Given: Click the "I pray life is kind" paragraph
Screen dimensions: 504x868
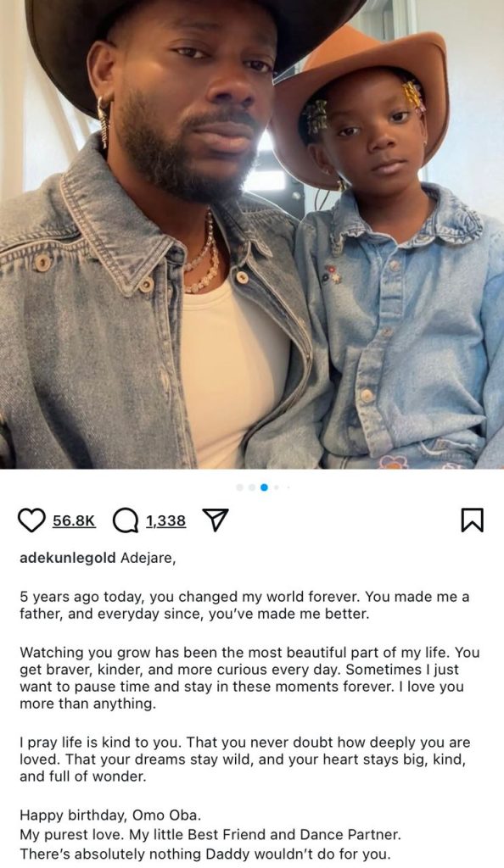Looking at the screenshot, I should [x=245, y=759].
